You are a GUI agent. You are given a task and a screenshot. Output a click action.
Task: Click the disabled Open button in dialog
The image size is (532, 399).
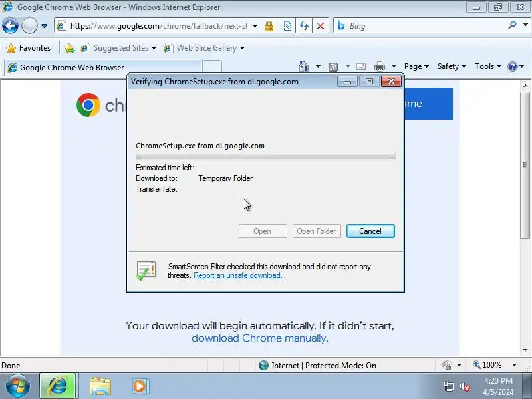coord(263,231)
